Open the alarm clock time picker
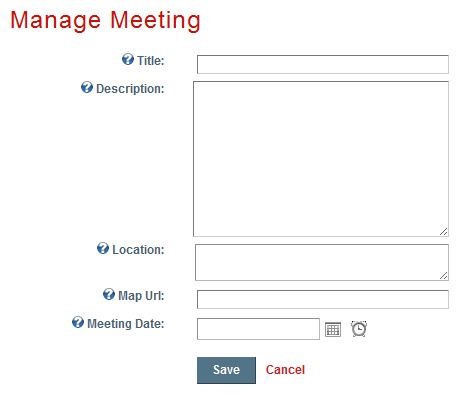The height and width of the screenshot is (395, 468). 359,329
